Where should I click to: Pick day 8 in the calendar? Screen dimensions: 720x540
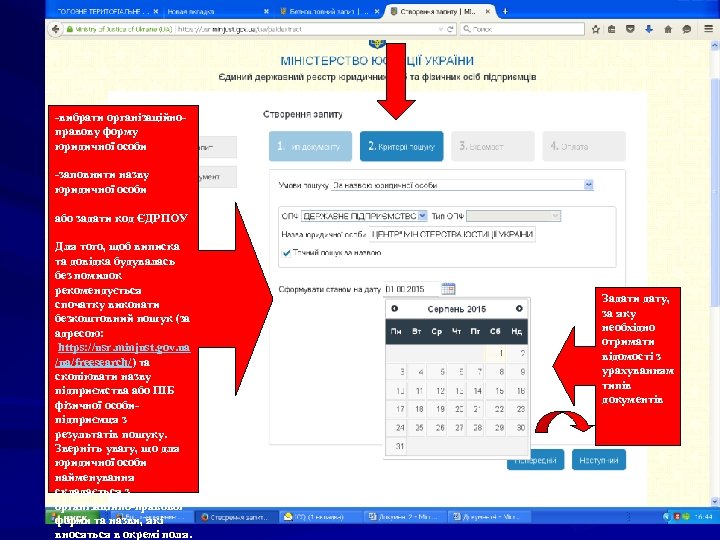click(496, 372)
